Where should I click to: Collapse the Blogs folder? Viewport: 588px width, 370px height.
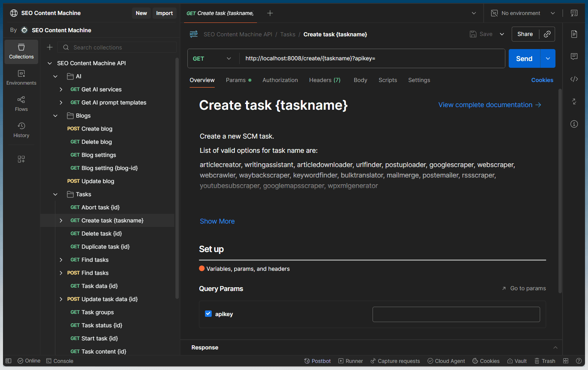(x=55, y=116)
